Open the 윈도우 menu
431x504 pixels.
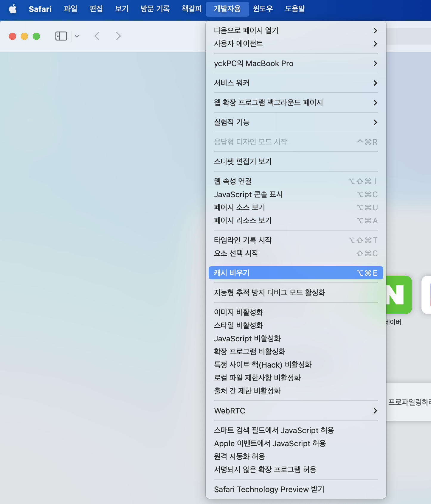point(263,9)
